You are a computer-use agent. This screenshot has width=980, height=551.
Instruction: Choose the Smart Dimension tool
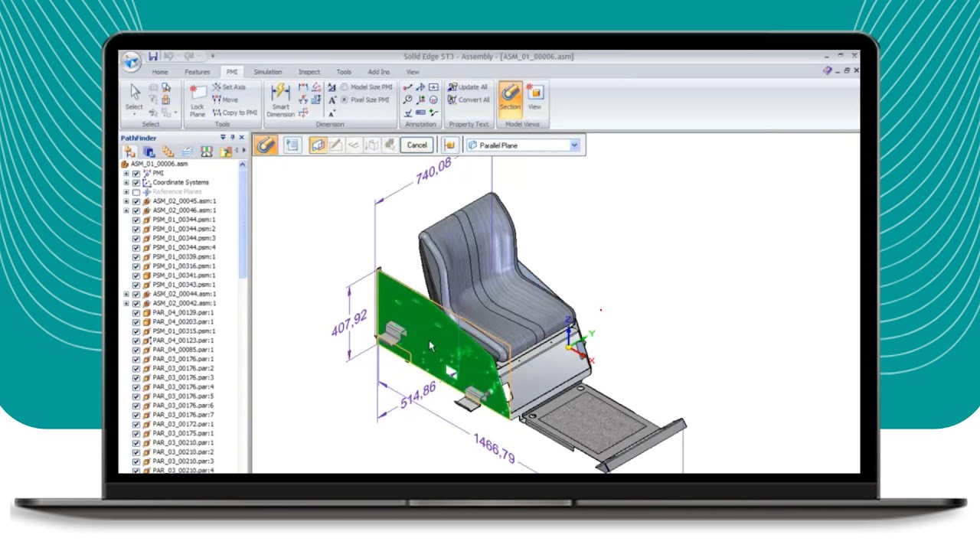tap(280, 101)
